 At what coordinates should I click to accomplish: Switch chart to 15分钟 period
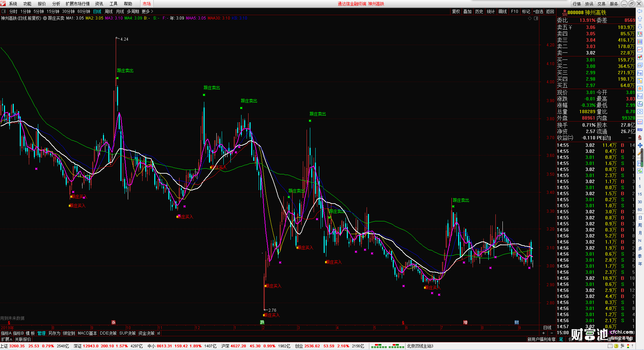coord(53,11)
